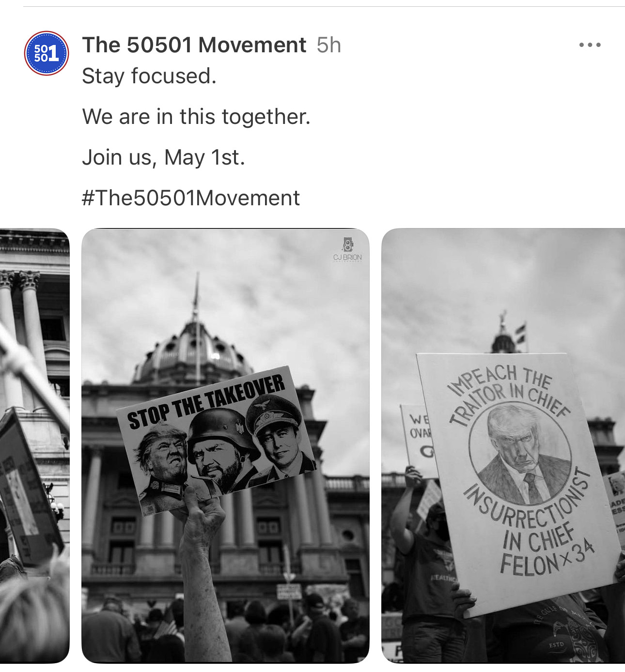
Task: Tap The 50501 Movement account name
Action: coord(194,45)
